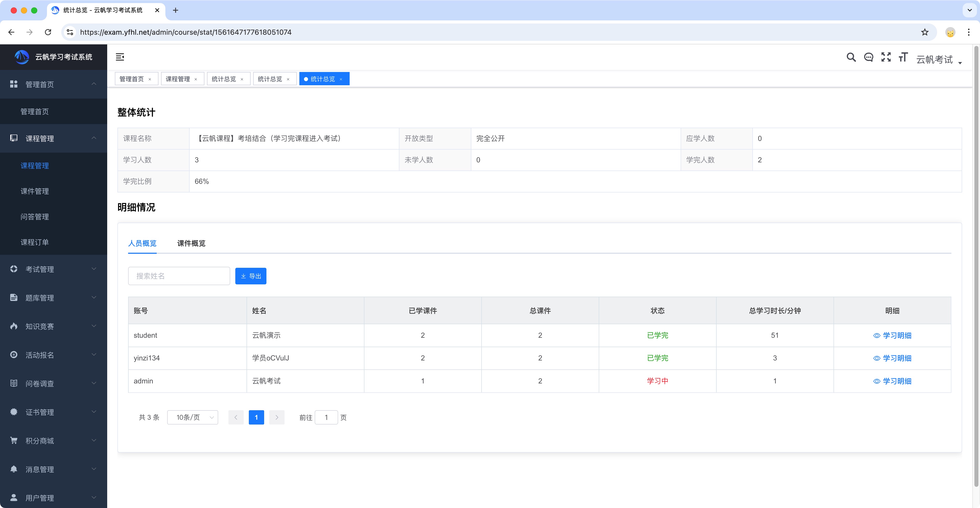This screenshot has height=508, width=980.
Task: Toggle fullscreen with the expand arrows icon
Action: tap(886, 57)
